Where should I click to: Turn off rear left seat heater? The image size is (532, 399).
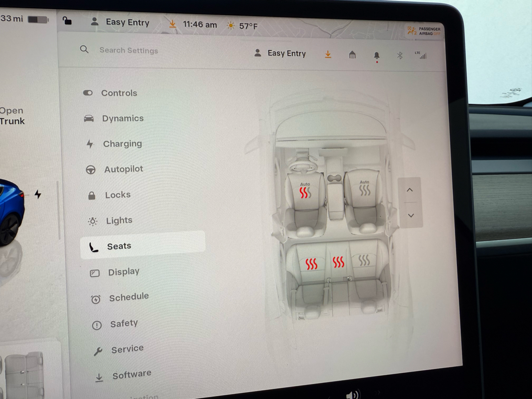click(x=311, y=264)
